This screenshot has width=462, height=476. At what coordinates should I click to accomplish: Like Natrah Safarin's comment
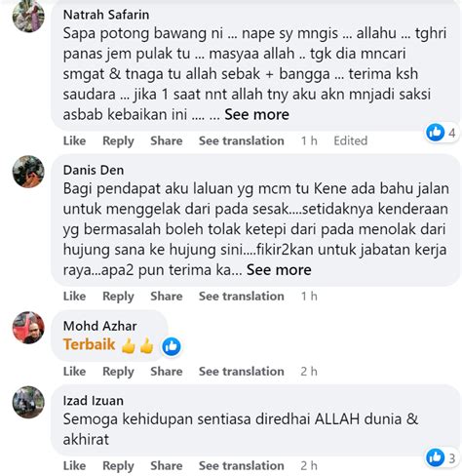tap(74, 140)
